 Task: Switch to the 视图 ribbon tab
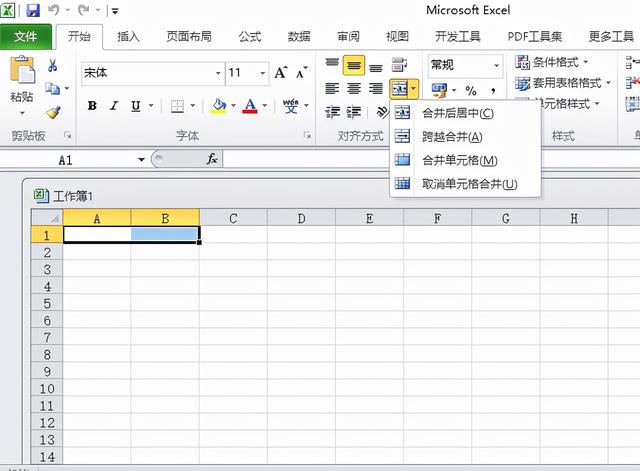point(397,37)
